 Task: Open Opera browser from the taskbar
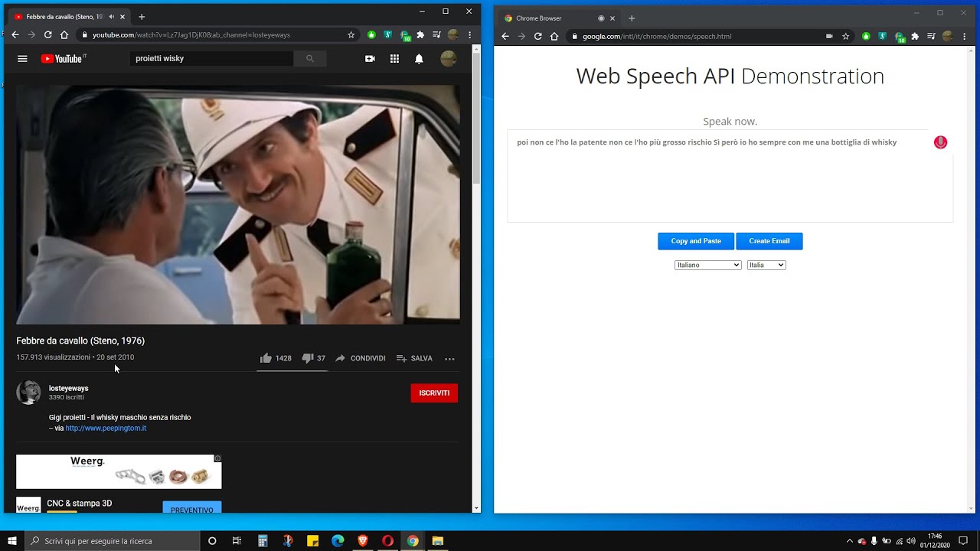(387, 541)
